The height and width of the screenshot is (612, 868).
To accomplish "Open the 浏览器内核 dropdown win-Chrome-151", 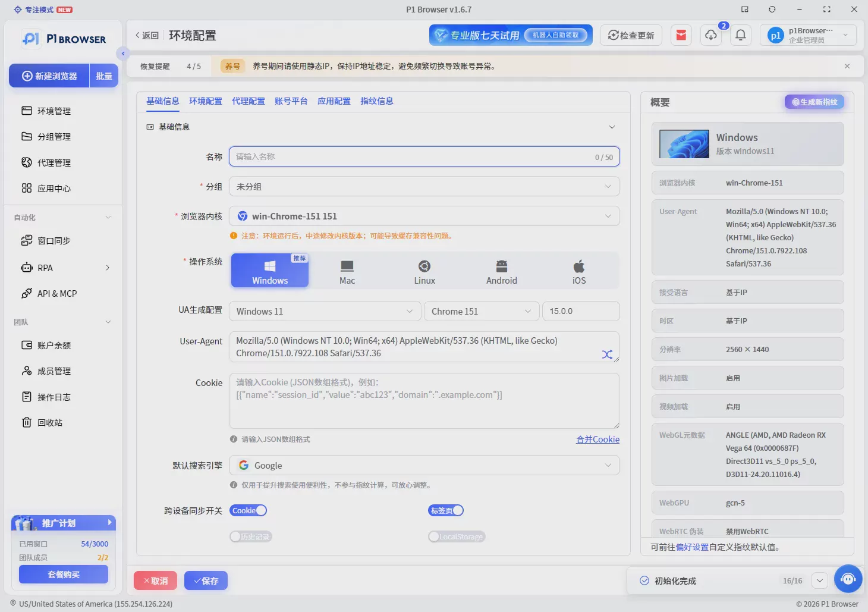I will point(424,216).
